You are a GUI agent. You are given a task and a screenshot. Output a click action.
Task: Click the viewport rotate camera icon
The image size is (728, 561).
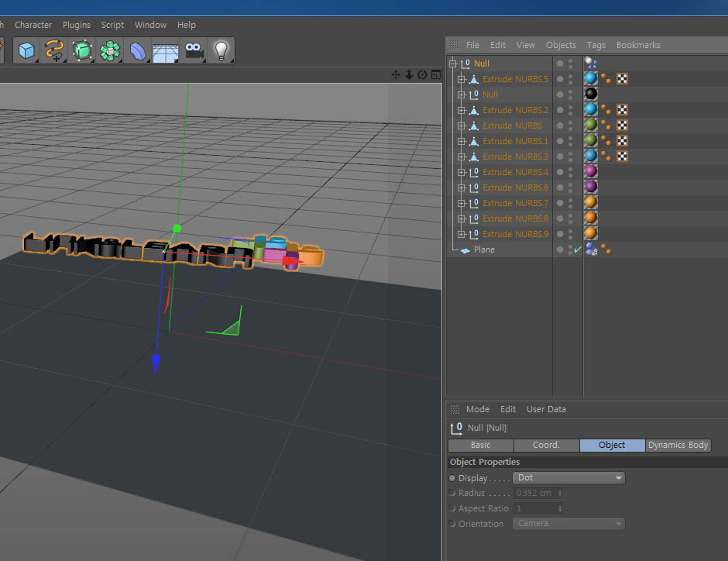coord(422,75)
